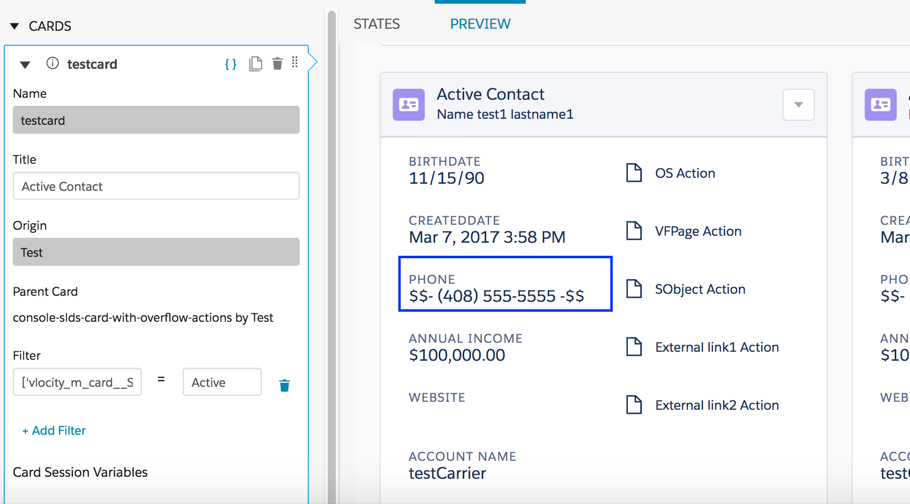
Task: Click the VFPage Action document icon
Action: tap(634, 231)
